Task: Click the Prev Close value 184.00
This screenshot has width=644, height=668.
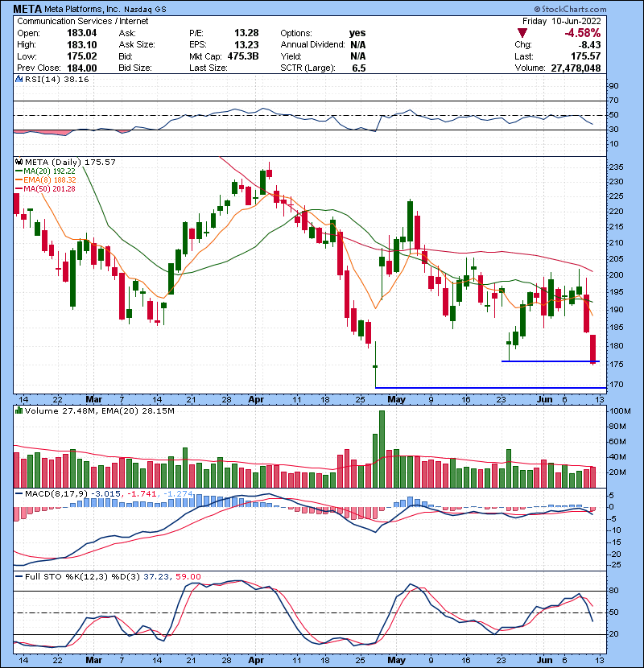Action: pyautogui.click(x=82, y=68)
